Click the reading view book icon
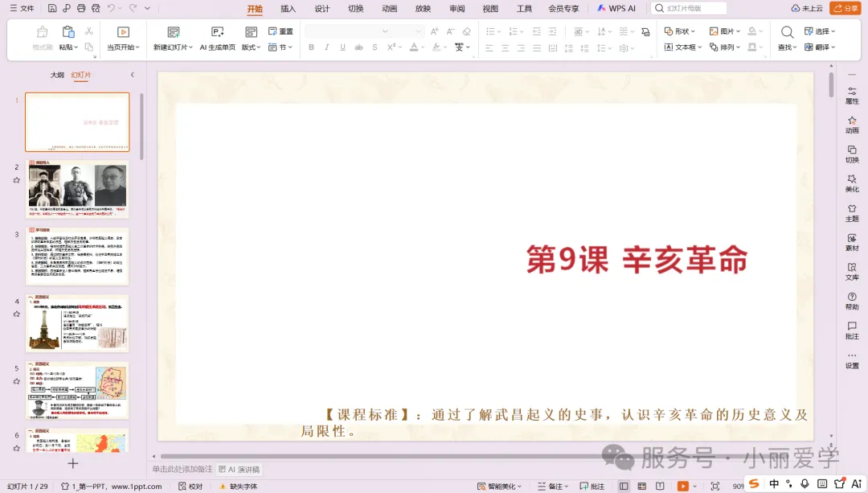This screenshot has height=493, width=868. (660, 487)
